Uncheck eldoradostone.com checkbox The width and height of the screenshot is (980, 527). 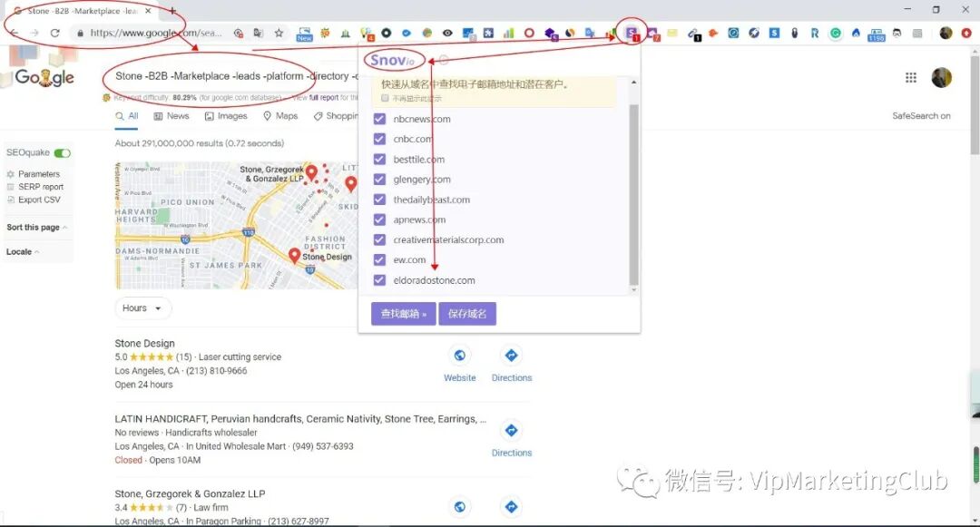(x=379, y=279)
